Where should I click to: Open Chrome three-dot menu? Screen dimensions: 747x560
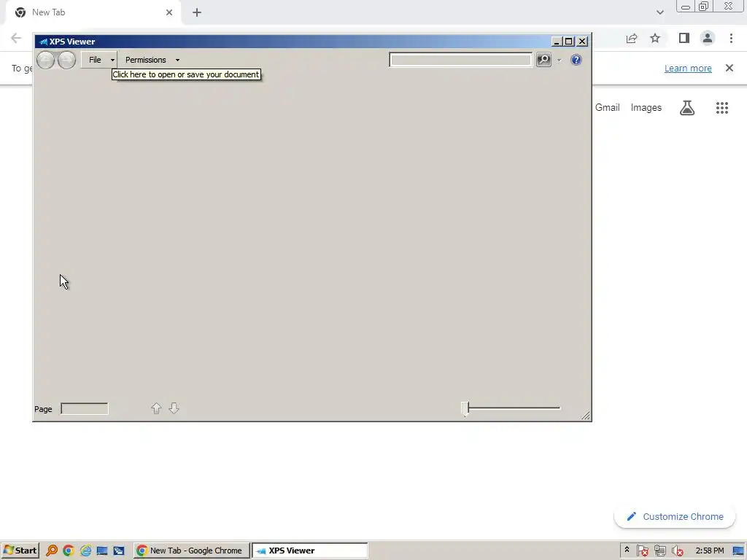tap(731, 38)
